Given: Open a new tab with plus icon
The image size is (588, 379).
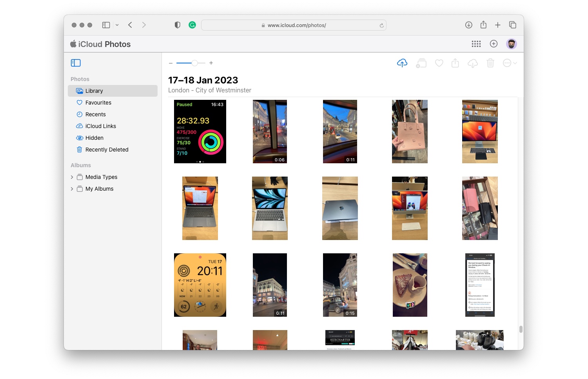Looking at the screenshot, I should coord(498,25).
